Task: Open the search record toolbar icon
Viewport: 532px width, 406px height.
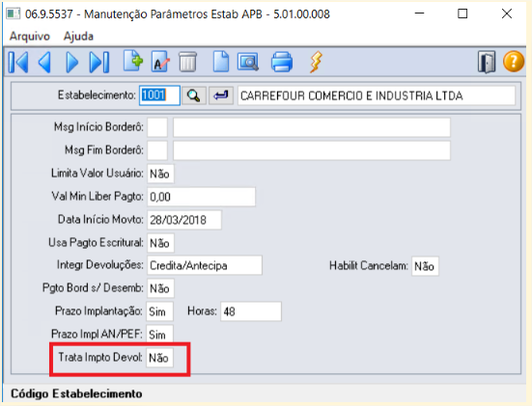Action: tap(248, 62)
